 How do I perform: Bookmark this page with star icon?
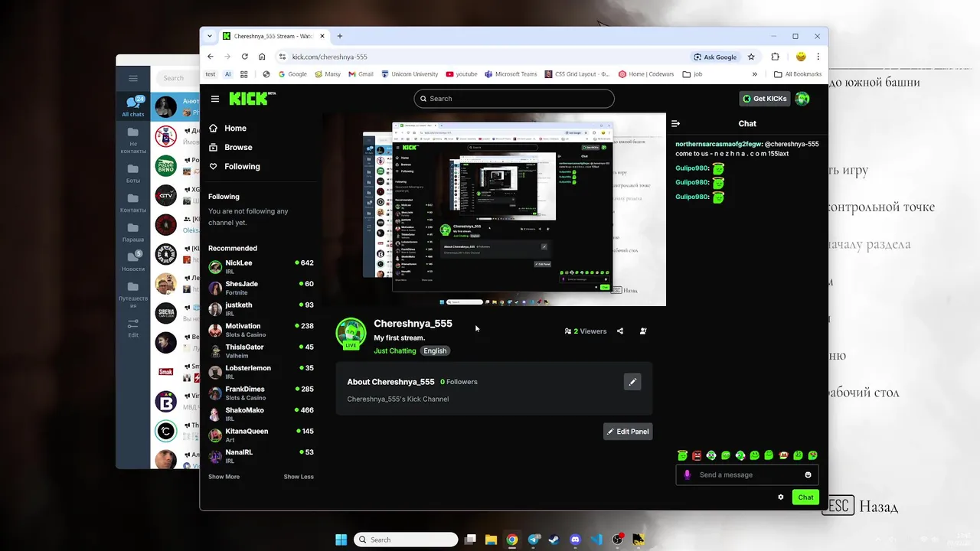coord(751,57)
